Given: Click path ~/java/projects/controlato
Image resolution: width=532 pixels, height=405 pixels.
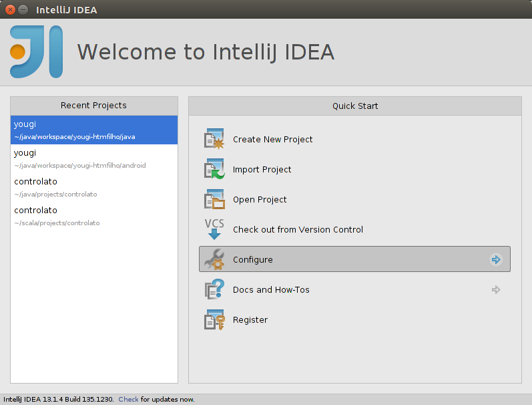Looking at the screenshot, I should tap(55, 194).
